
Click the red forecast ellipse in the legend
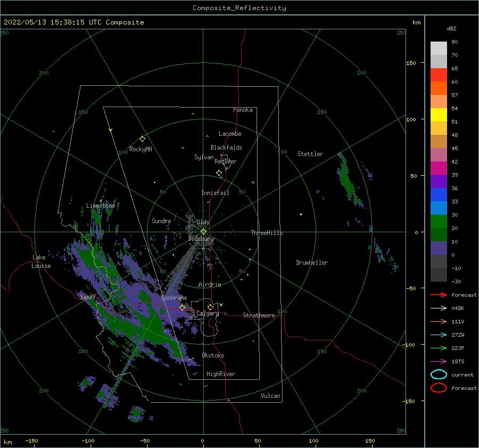[x=439, y=388]
